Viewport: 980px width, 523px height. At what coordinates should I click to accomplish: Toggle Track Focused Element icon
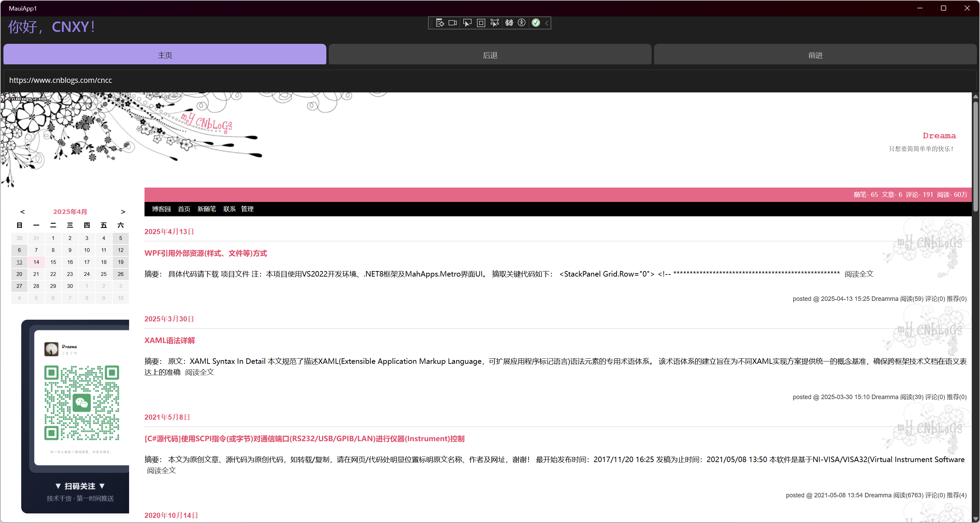click(494, 23)
